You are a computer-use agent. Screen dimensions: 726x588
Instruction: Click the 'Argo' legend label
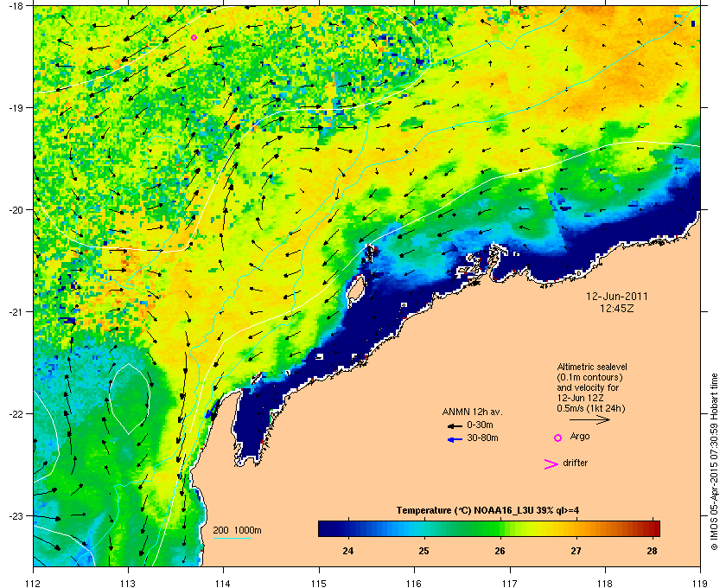(x=580, y=436)
